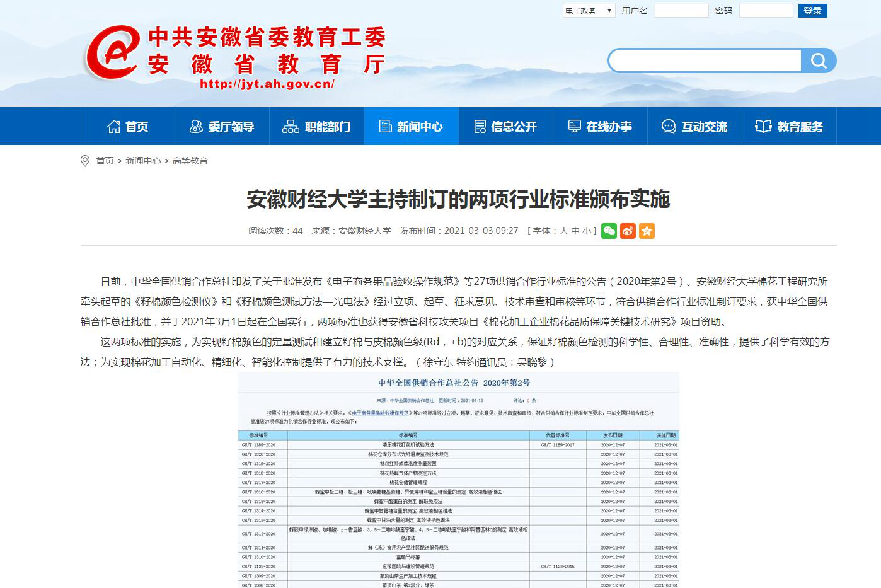Click the announcement table image

(x=458, y=479)
